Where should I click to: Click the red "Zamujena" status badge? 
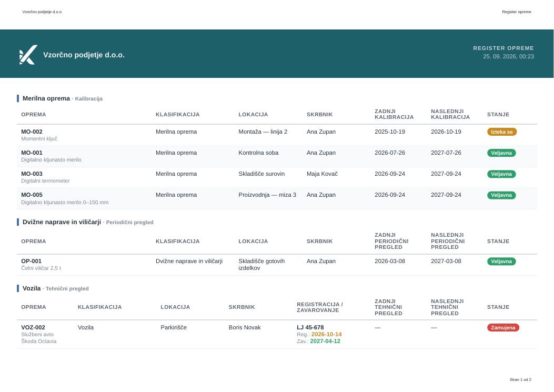click(x=503, y=328)
